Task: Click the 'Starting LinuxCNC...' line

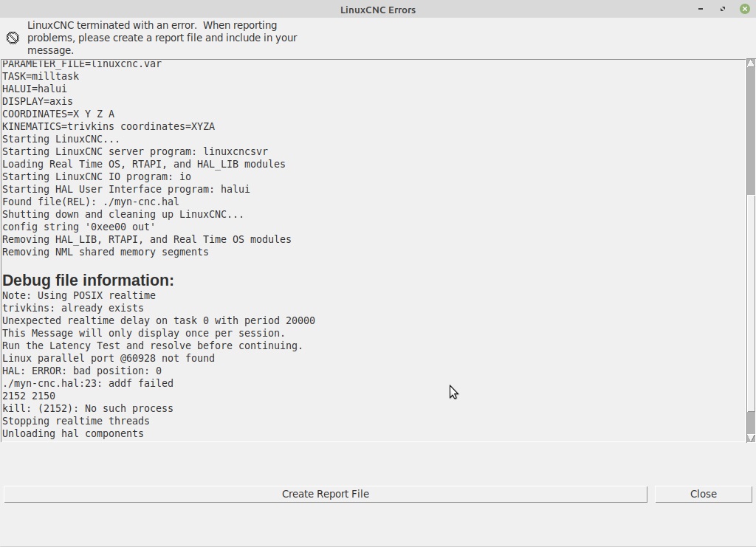Action: coord(61,139)
